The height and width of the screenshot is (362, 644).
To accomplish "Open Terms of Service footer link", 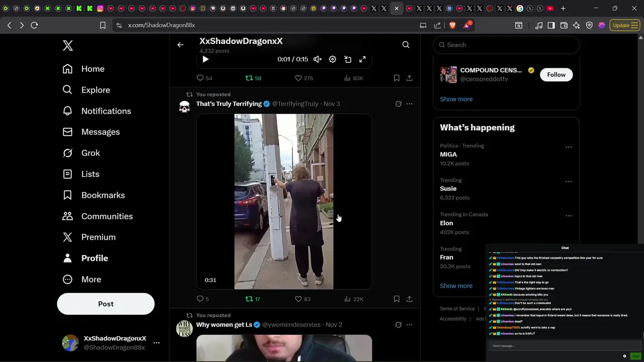I will coord(457,309).
